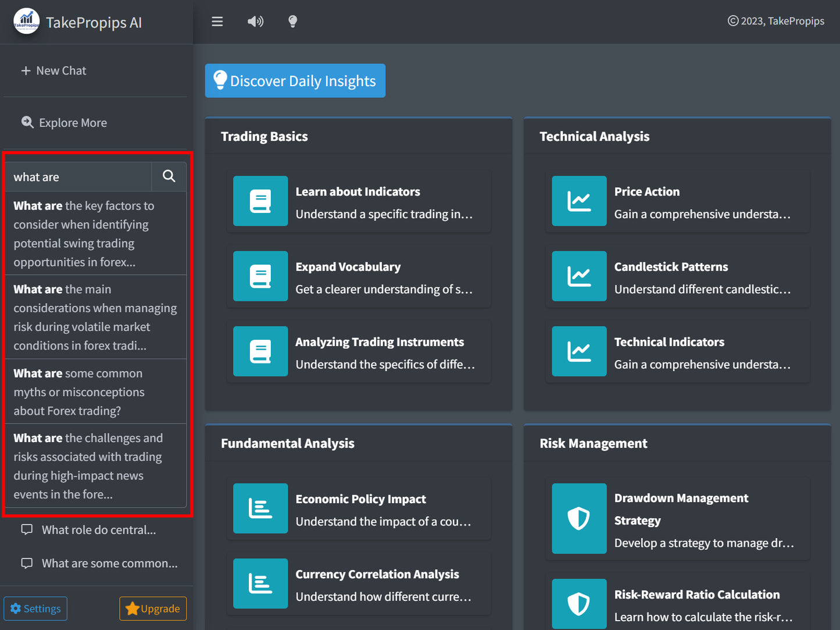Click the plus icon of New Chat
The height and width of the screenshot is (630, 840).
pyautogui.click(x=26, y=70)
